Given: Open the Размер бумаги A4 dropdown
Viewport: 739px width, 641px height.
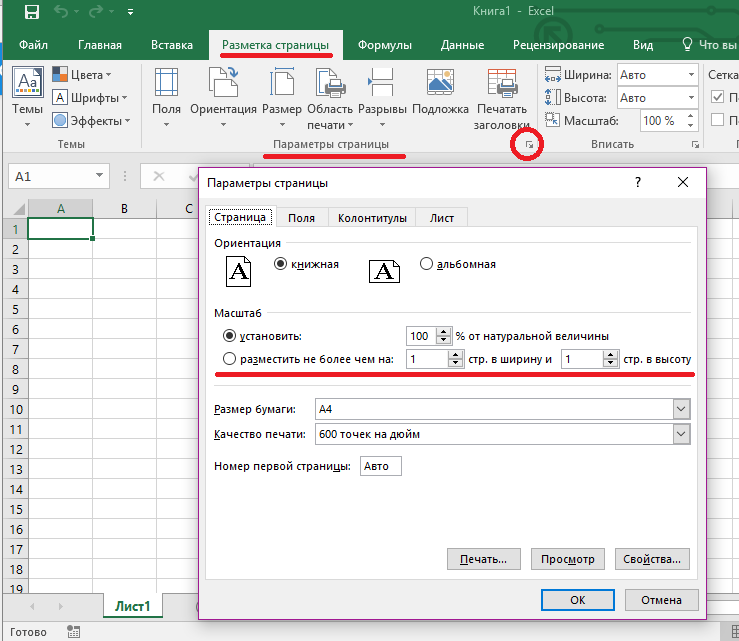Looking at the screenshot, I should (x=681, y=409).
